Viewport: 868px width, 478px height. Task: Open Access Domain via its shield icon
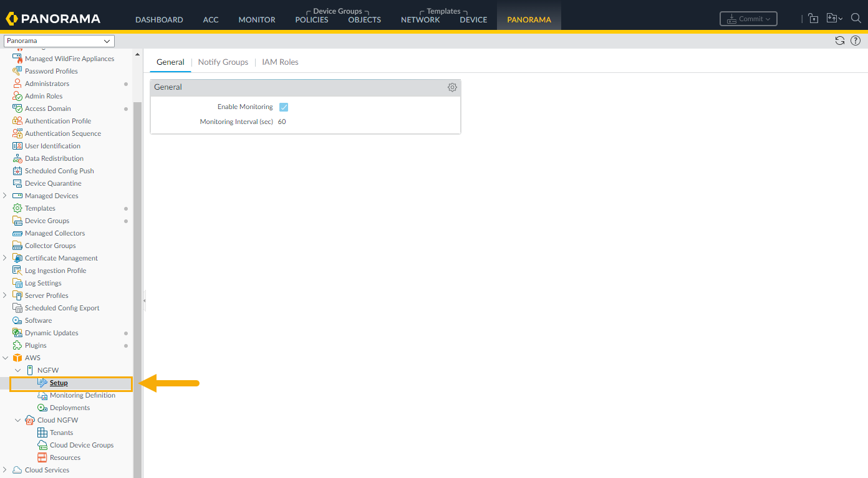(17, 108)
